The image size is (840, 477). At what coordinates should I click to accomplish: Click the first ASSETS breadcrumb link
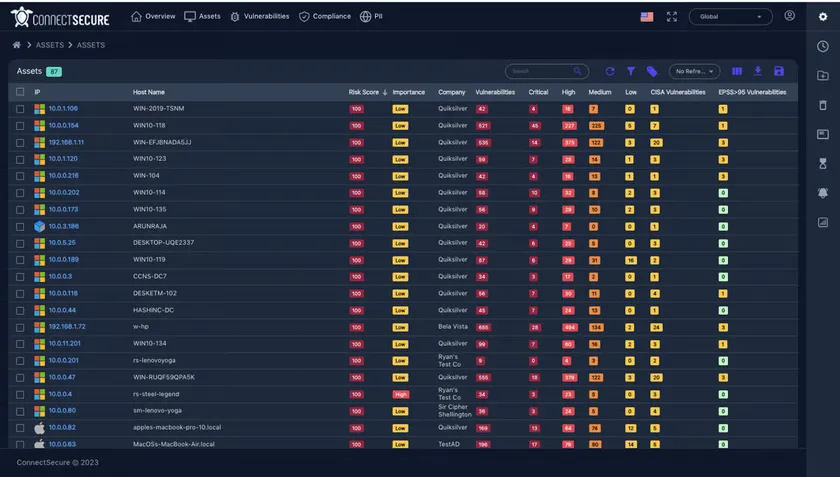[x=50, y=45]
